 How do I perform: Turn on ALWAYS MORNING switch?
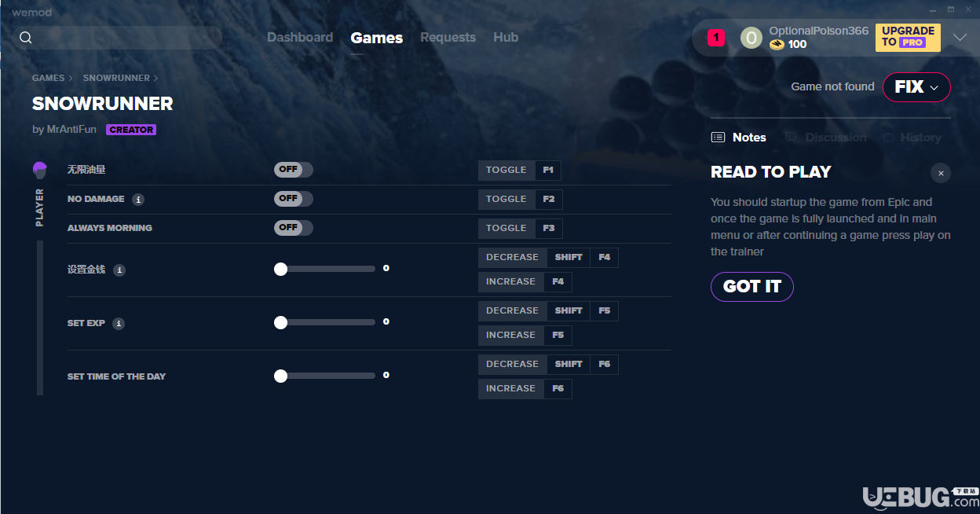coord(294,228)
